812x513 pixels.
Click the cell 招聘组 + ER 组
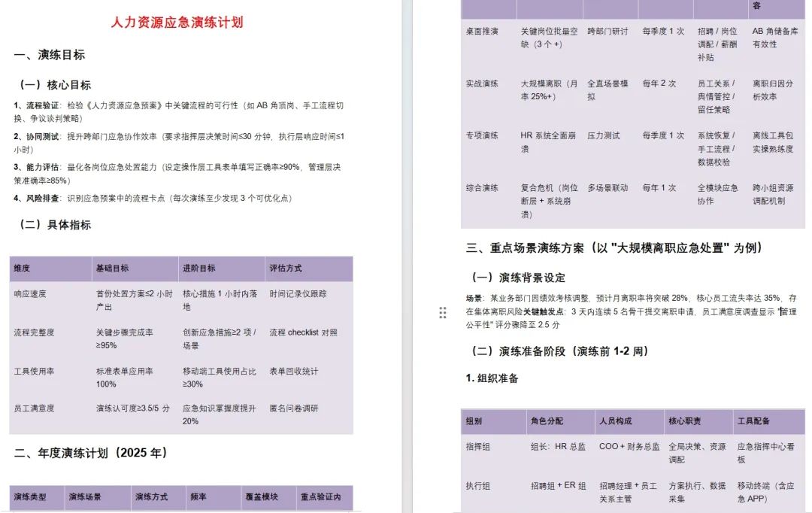(x=558, y=486)
